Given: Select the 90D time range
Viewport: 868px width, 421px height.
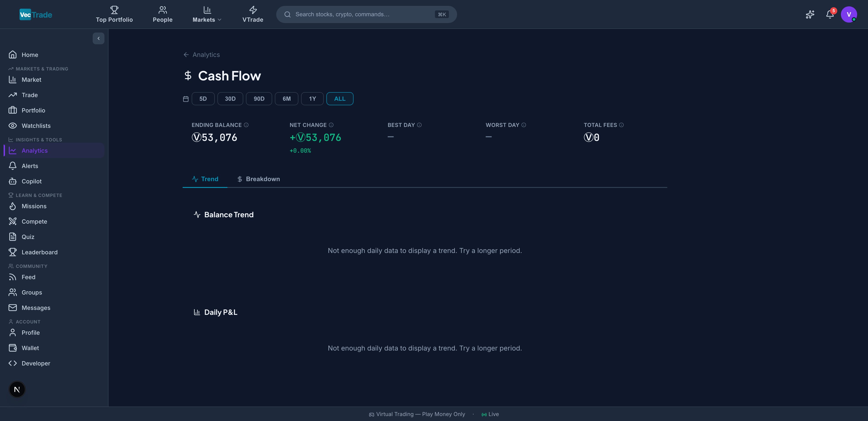Looking at the screenshot, I should [259, 99].
